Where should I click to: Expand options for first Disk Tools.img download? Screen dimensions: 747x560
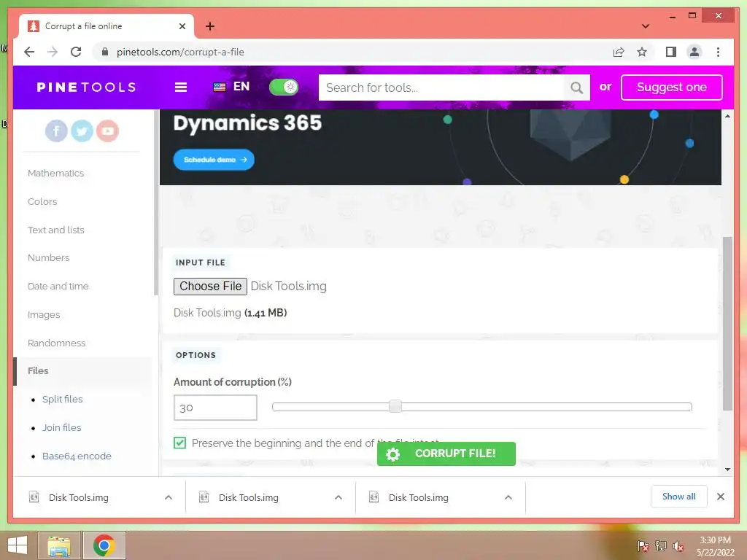click(169, 497)
